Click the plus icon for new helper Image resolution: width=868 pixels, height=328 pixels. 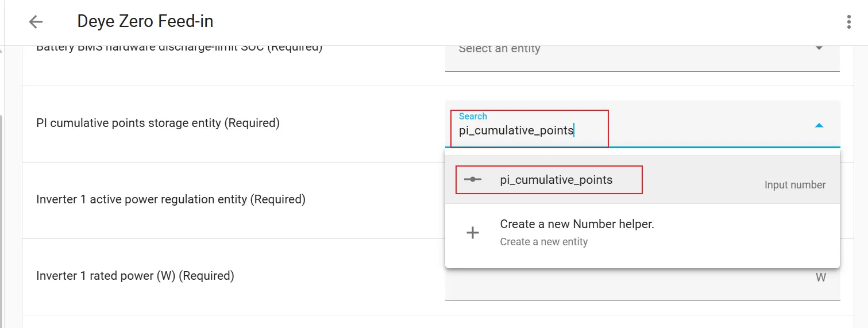[472, 233]
